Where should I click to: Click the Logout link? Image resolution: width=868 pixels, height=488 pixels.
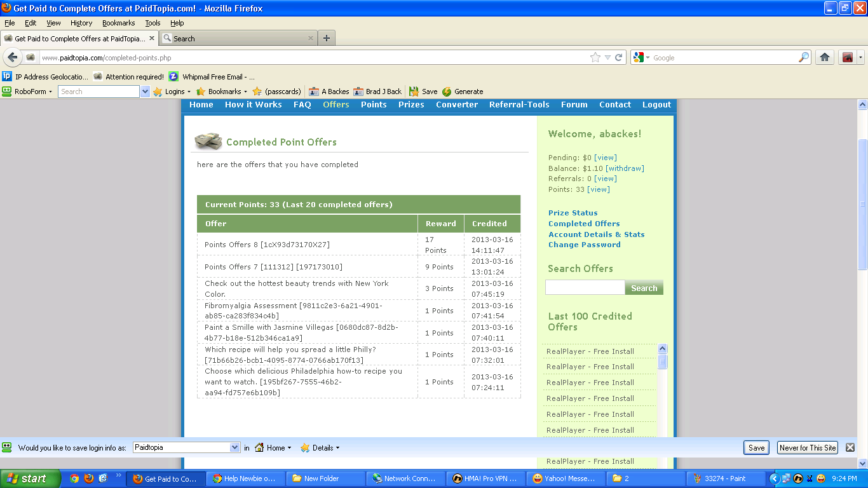[656, 105]
